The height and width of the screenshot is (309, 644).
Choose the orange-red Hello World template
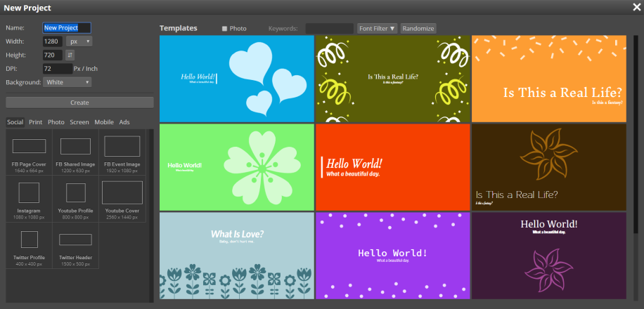pos(392,167)
